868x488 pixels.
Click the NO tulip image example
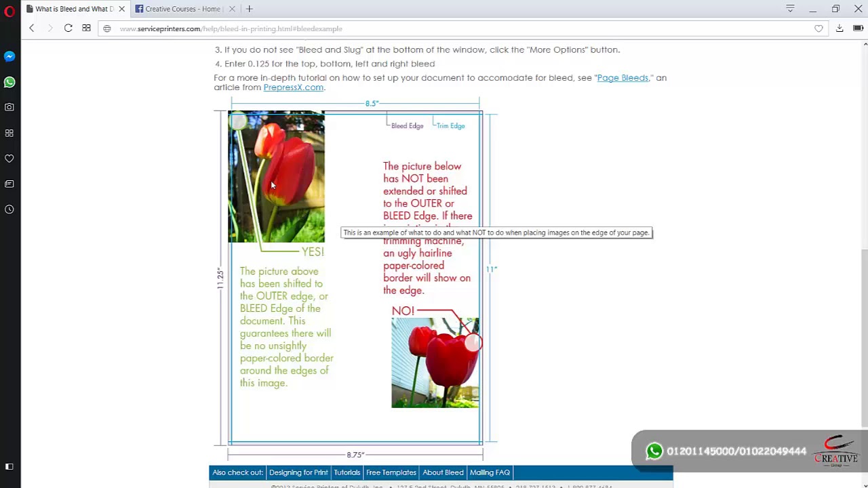[x=435, y=363]
